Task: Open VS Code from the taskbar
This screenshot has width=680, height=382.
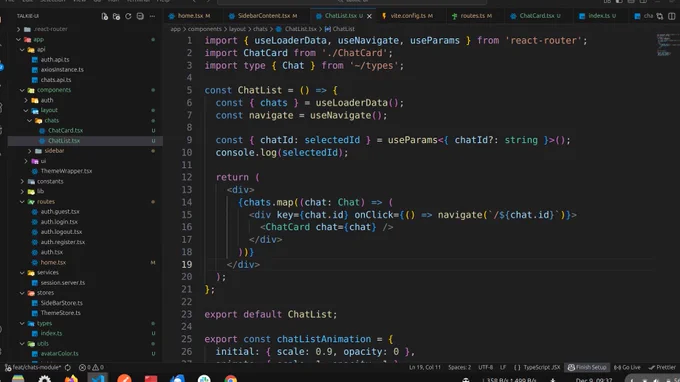Action: point(98,379)
